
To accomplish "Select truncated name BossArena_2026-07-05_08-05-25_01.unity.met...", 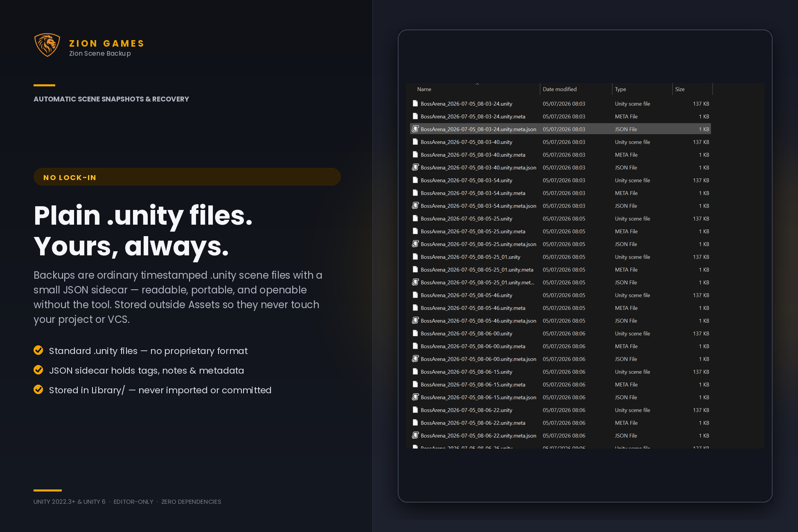I will [478, 282].
